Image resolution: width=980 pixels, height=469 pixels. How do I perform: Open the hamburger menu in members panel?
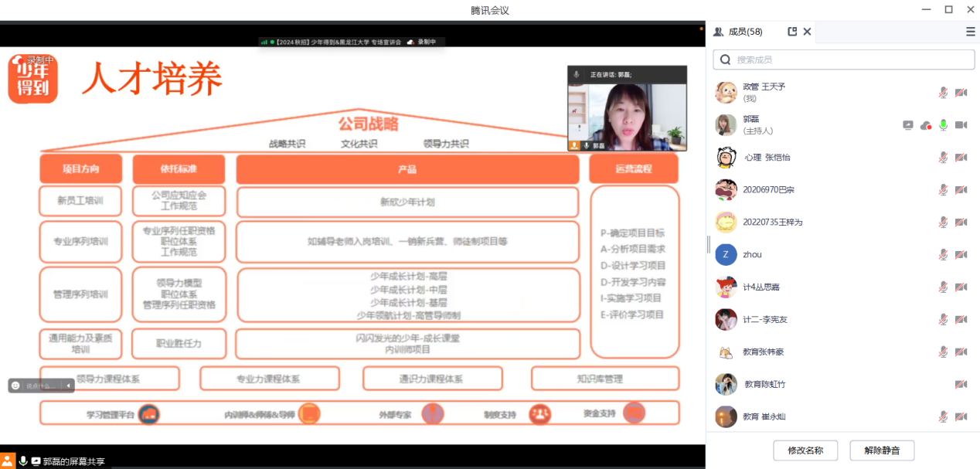[x=970, y=32]
